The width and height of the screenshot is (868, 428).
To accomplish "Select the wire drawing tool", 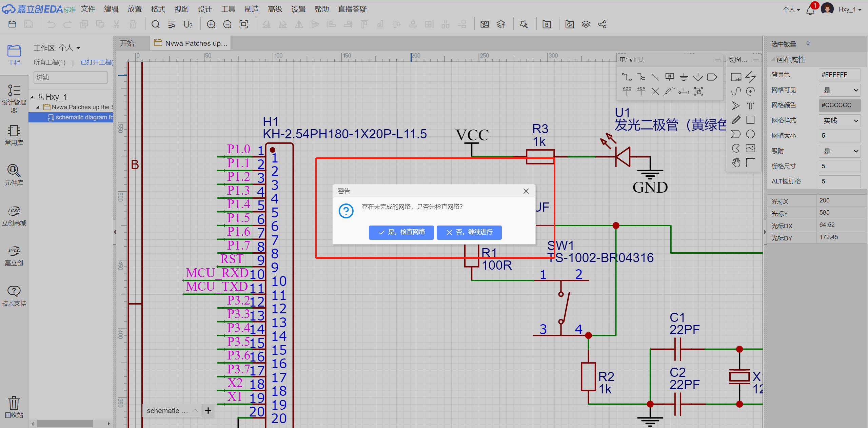I will (x=626, y=77).
